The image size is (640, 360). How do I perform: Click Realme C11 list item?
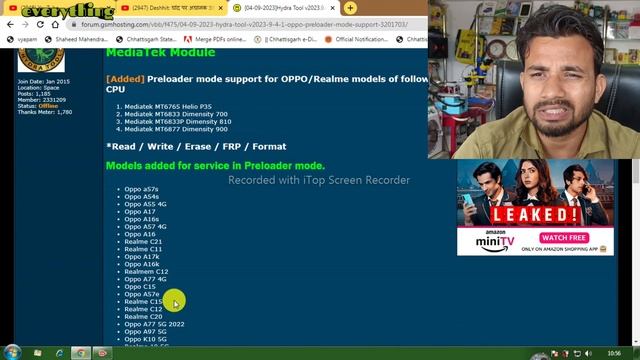point(143,249)
